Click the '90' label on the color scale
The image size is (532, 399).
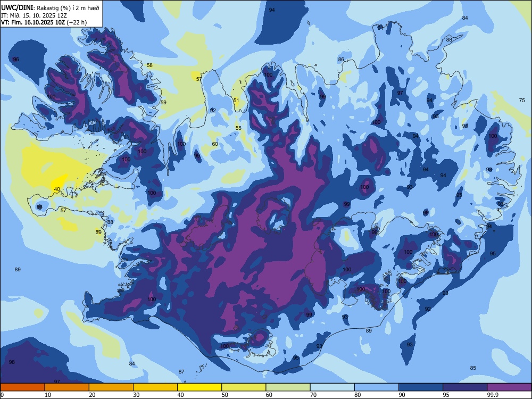click(402, 395)
